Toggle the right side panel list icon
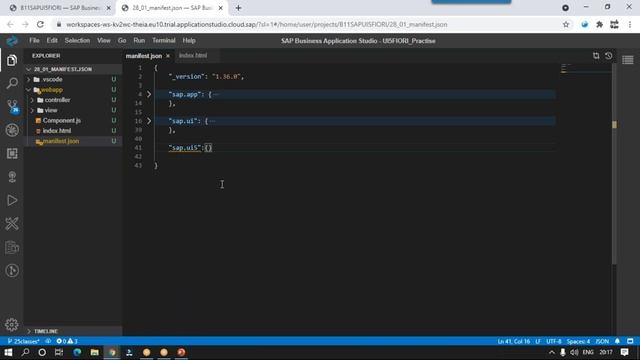Viewport: 640px width, 360px height. coord(628,60)
